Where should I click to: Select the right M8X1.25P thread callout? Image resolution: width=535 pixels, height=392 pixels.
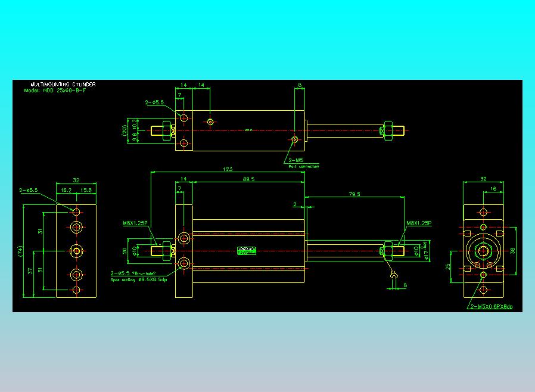point(419,223)
